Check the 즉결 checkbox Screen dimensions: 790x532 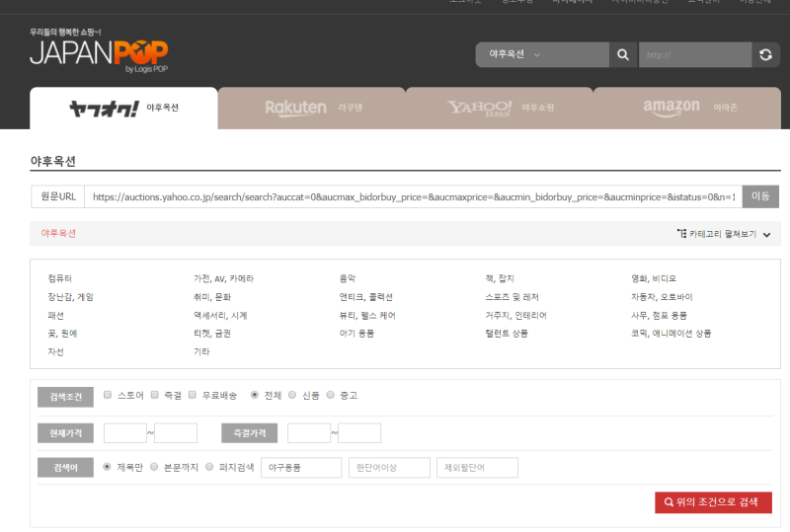tap(155, 395)
